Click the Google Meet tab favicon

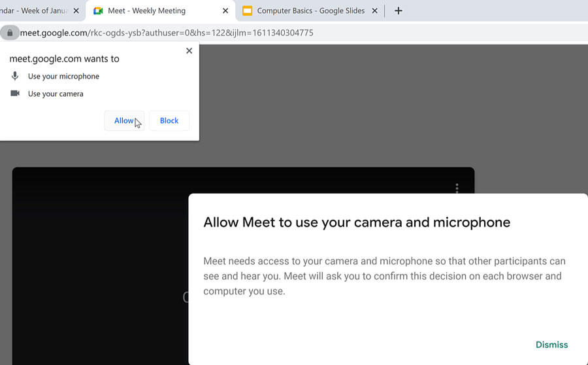point(98,11)
